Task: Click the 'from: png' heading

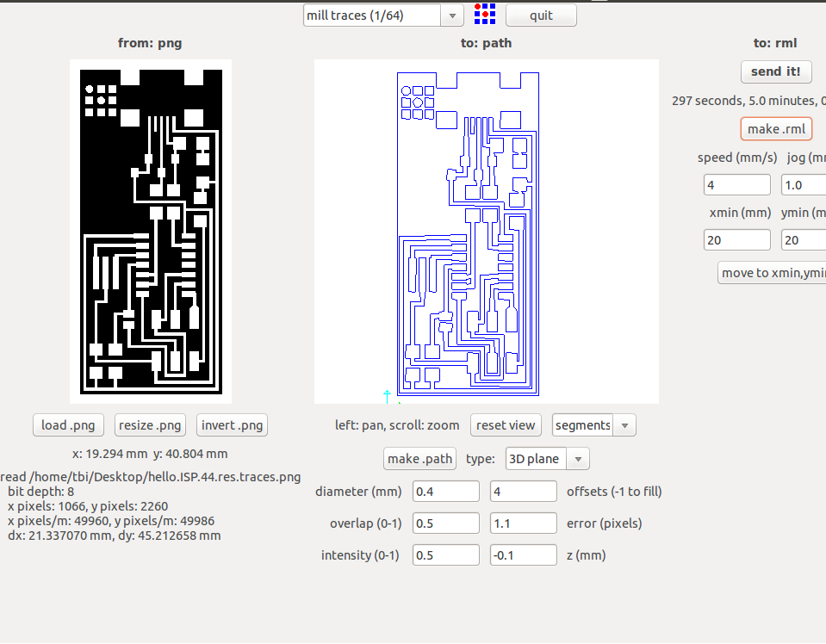Action: coord(150,43)
